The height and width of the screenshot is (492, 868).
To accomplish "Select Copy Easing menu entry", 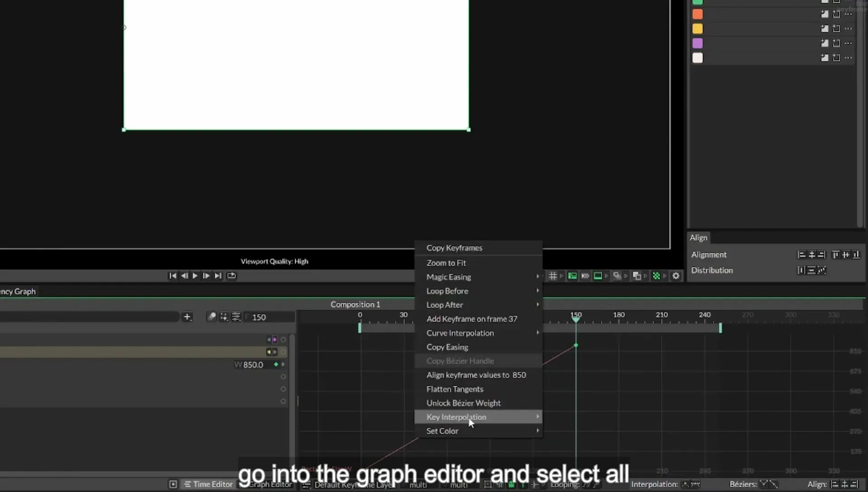I will [x=478, y=347].
